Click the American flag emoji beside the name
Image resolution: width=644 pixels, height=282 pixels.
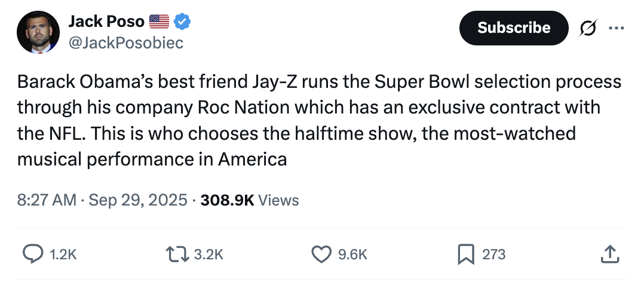(159, 22)
